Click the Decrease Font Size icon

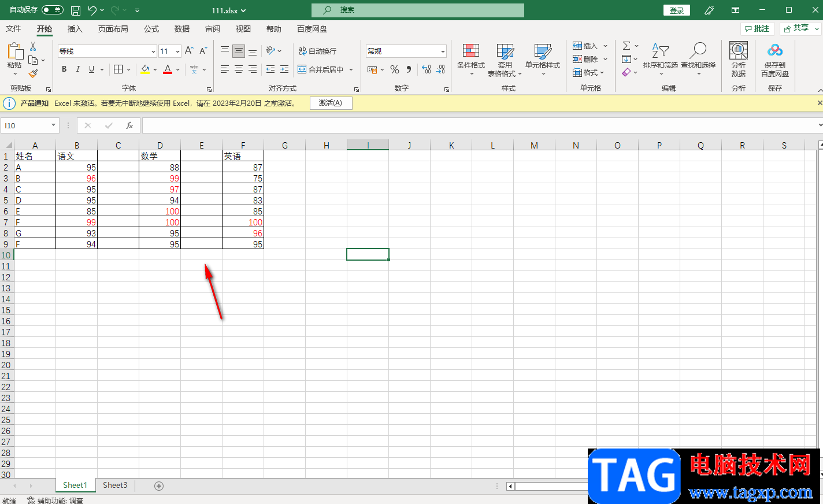[x=203, y=51]
